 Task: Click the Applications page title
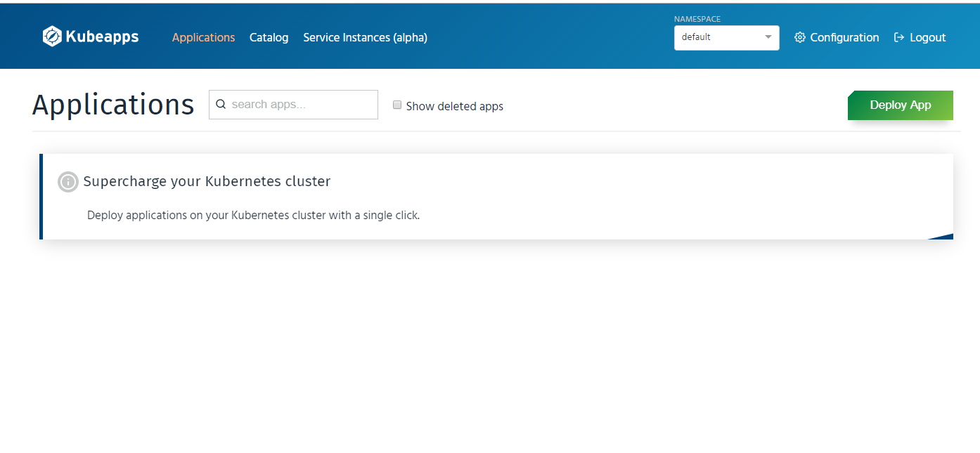coord(113,105)
